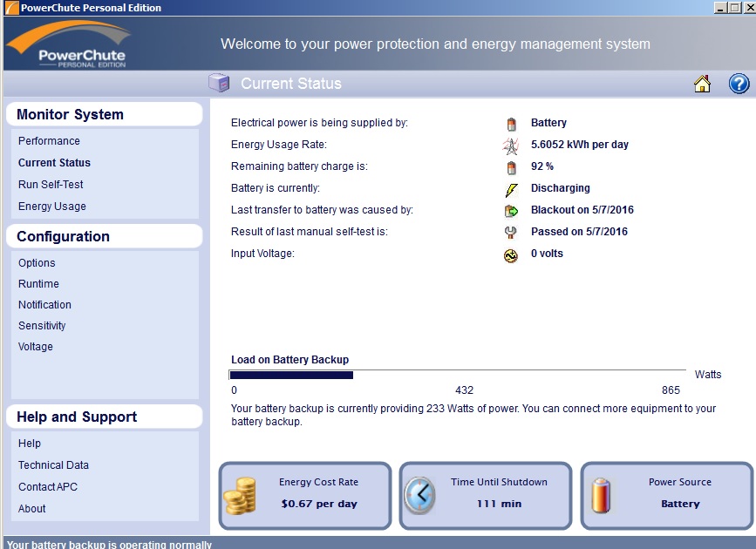This screenshot has height=549, width=756.
Task: Click the Time Until Shutdown panel
Action: coord(486,496)
